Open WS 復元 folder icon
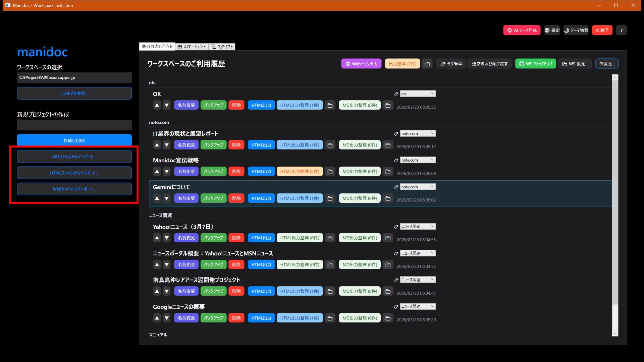Image resolution: width=644 pixels, height=362 pixels. 564,64
